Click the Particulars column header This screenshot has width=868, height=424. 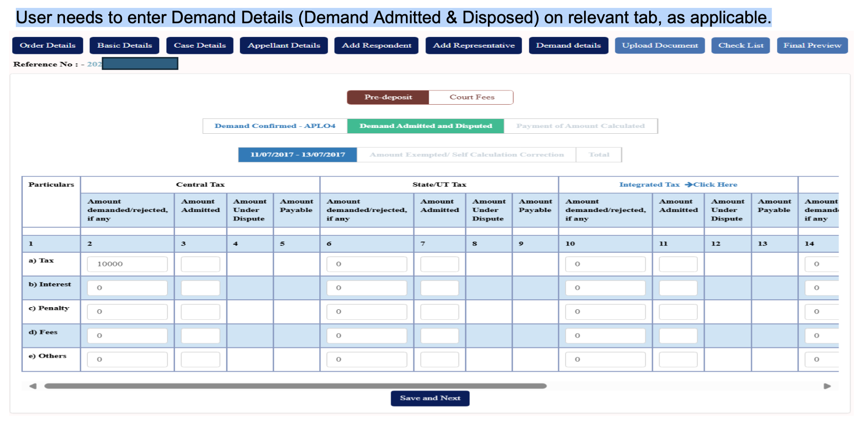pos(51,185)
